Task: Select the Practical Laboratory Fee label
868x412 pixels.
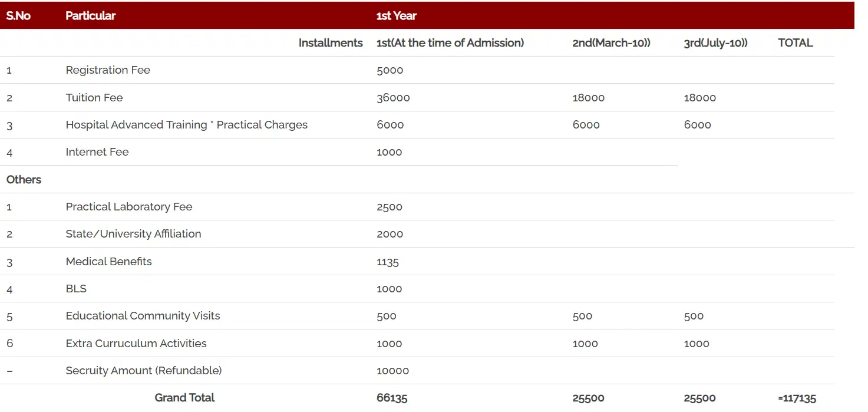Action: [x=128, y=207]
